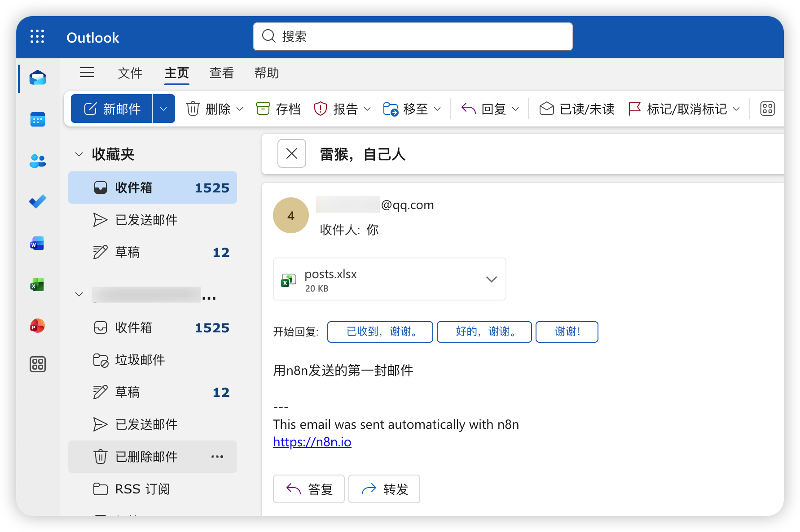
Task: Toggle the hamburger navigation pane
Action: tap(87, 72)
